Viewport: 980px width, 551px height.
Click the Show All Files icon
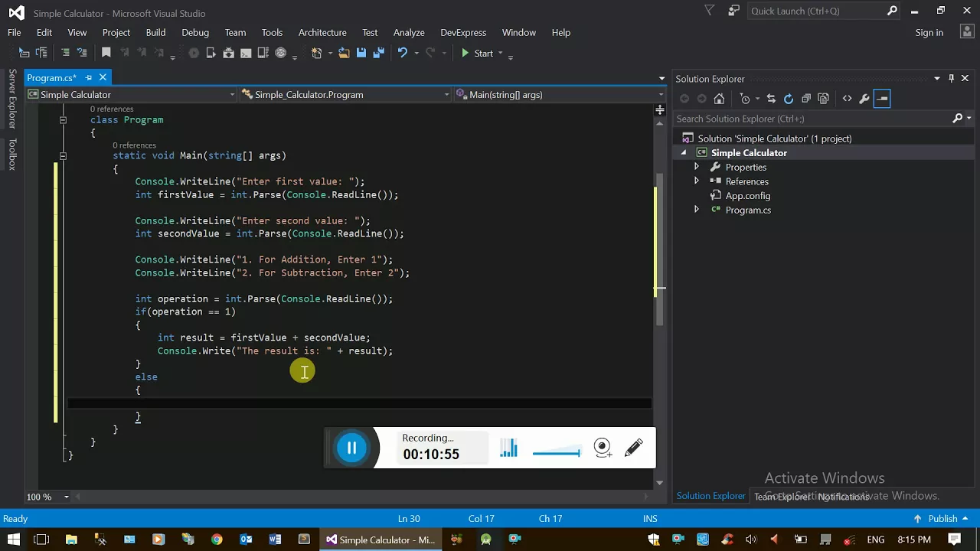click(824, 99)
